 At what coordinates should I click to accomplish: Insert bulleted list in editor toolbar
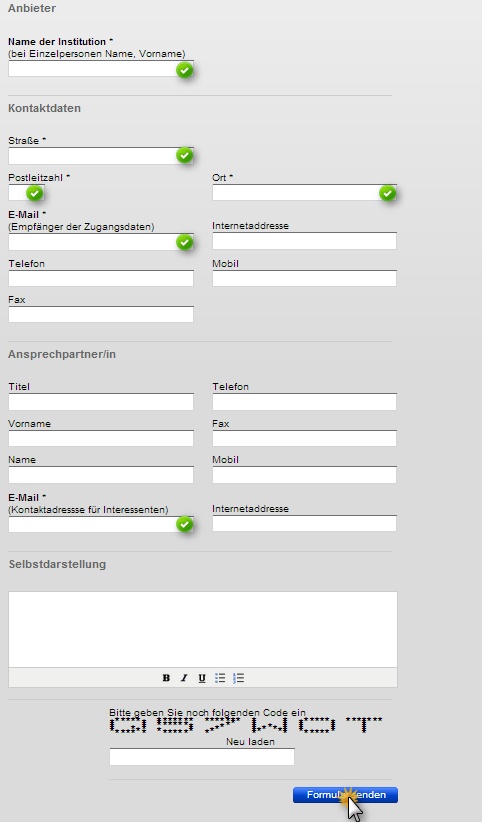tap(220, 678)
